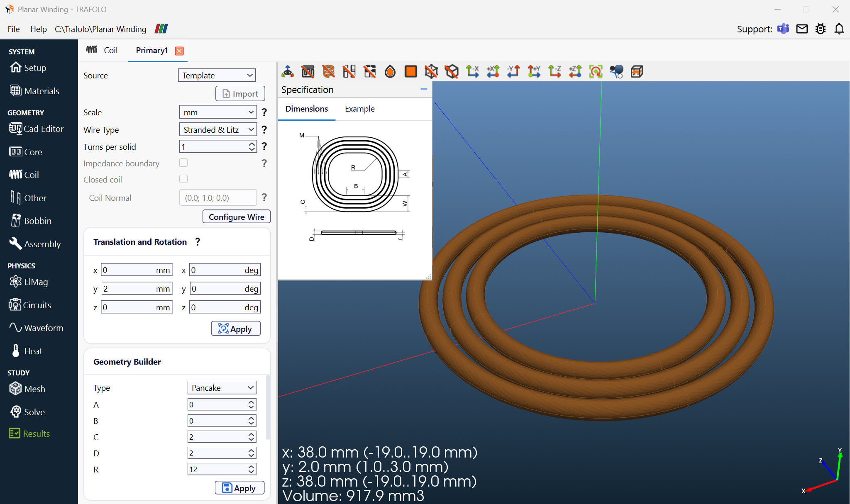Select the +X view direction icon

tap(493, 71)
